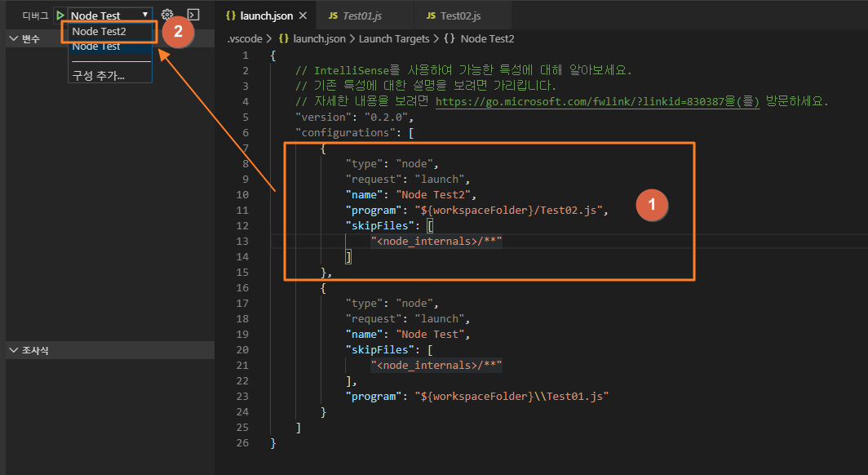The height and width of the screenshot is (475, 868).
Task: Click the Test01.js program path line
Action: (476, 397)
